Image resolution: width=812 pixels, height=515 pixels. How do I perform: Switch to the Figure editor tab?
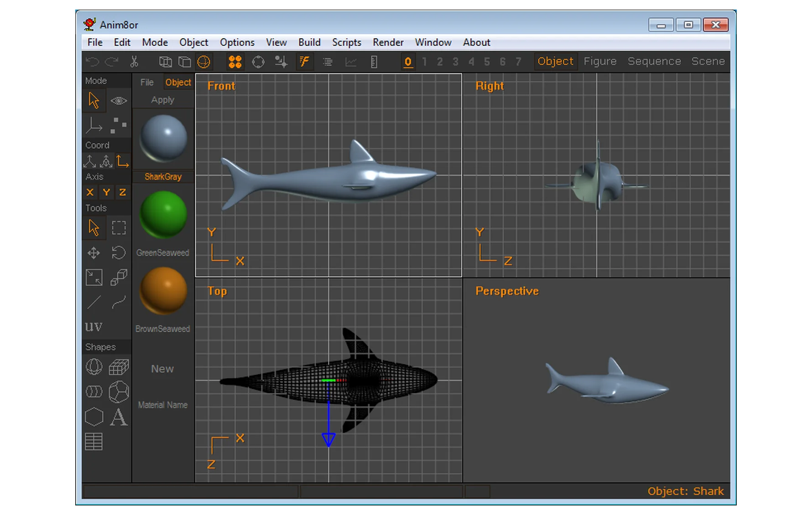(x=600, y=61)
